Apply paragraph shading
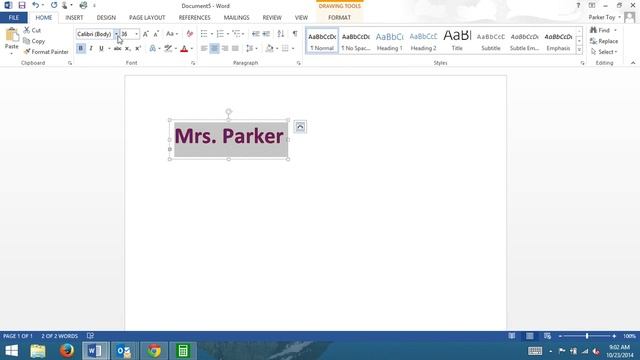This screenshot has height=360, width=640. tap(269, 49)
